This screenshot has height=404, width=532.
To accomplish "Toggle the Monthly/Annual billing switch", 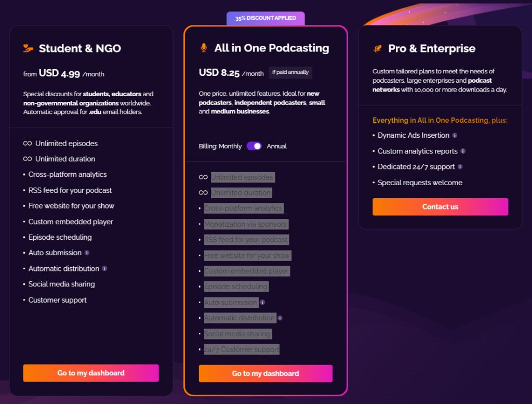I will (x=254, y=146).
